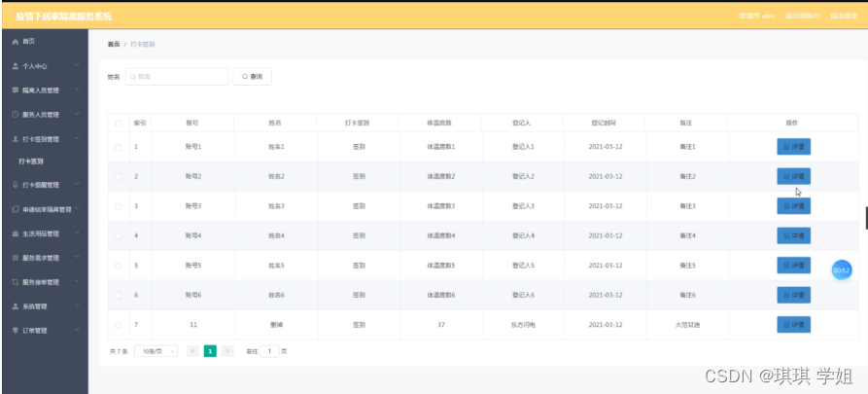Click the home icon beside 首页
This screenshot has width=868, height=394.
(16, 42)
